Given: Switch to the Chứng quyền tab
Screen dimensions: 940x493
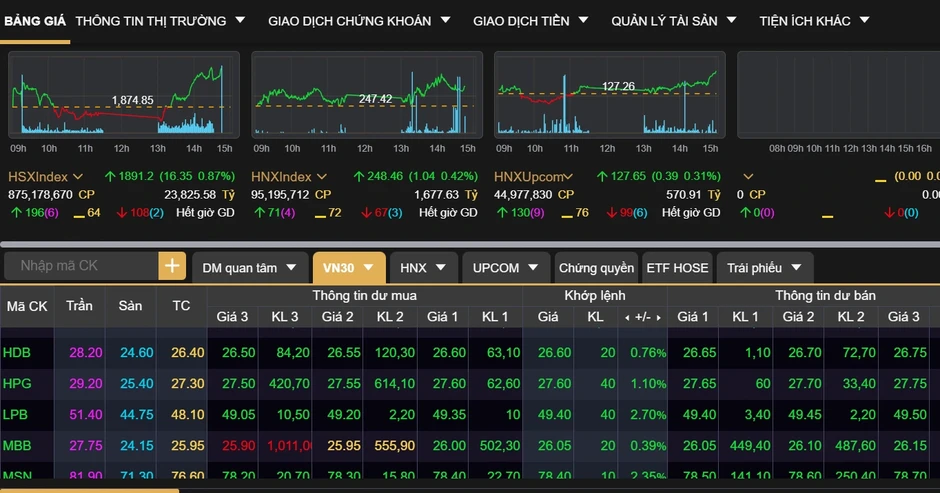Looking at the screenshot, I should pos(596,268).
